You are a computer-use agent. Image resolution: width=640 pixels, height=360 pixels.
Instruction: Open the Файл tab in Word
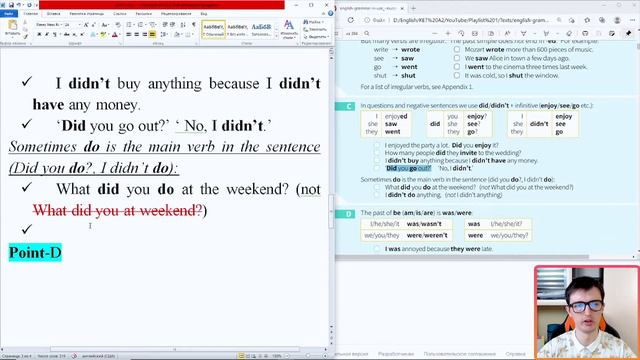[9, 13]
